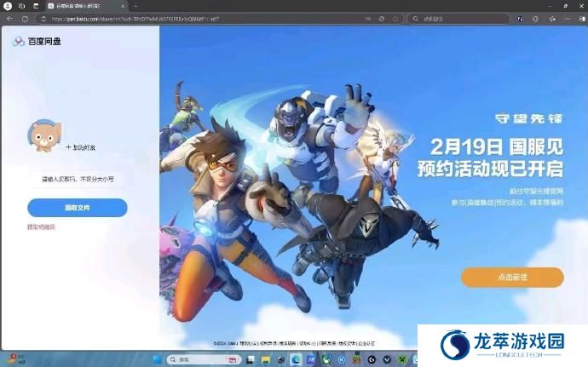Viewport: 588px width, 367px height.
Task: Click the 预约活动现已开启 headline text
Action: coord(491,169)
